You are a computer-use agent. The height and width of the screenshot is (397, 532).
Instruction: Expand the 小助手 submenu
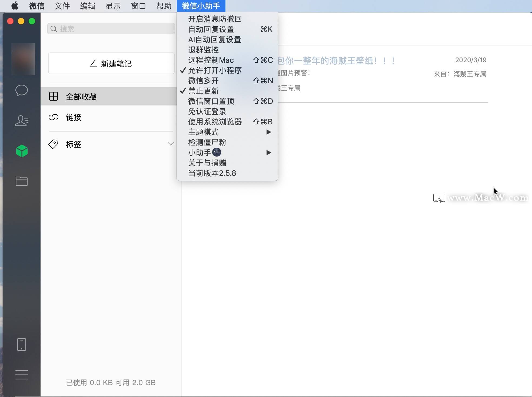(x=227, y=153)
